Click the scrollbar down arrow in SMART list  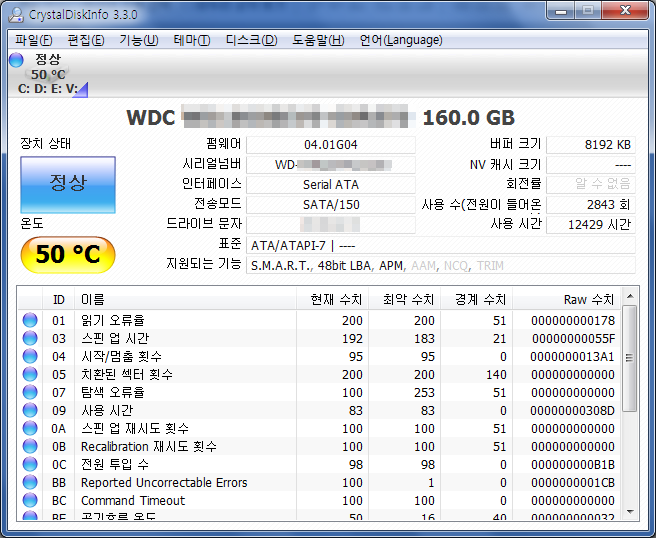click(630, 512)
